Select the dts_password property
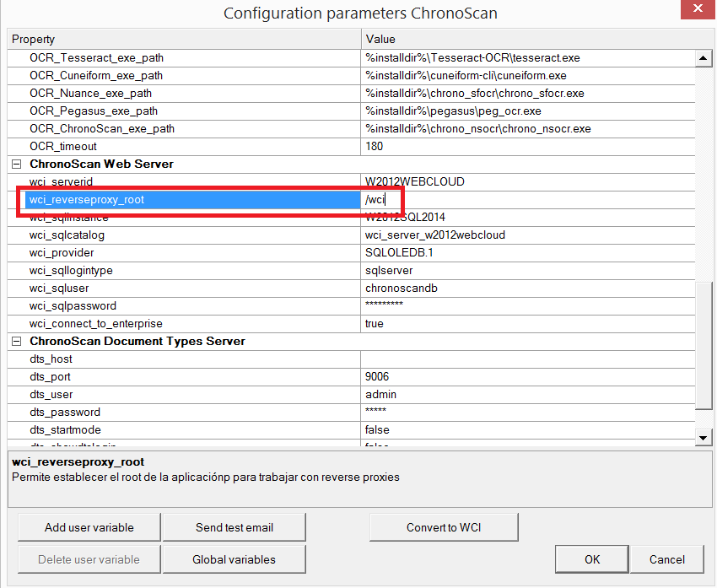This screenshot has width=717, height=588. [65, 413]
